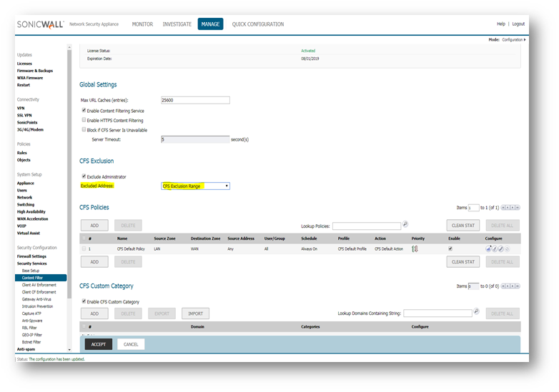
Task: Open SSL VPN in sidebar
Action: pyautogui.click(x=24, y=116)
